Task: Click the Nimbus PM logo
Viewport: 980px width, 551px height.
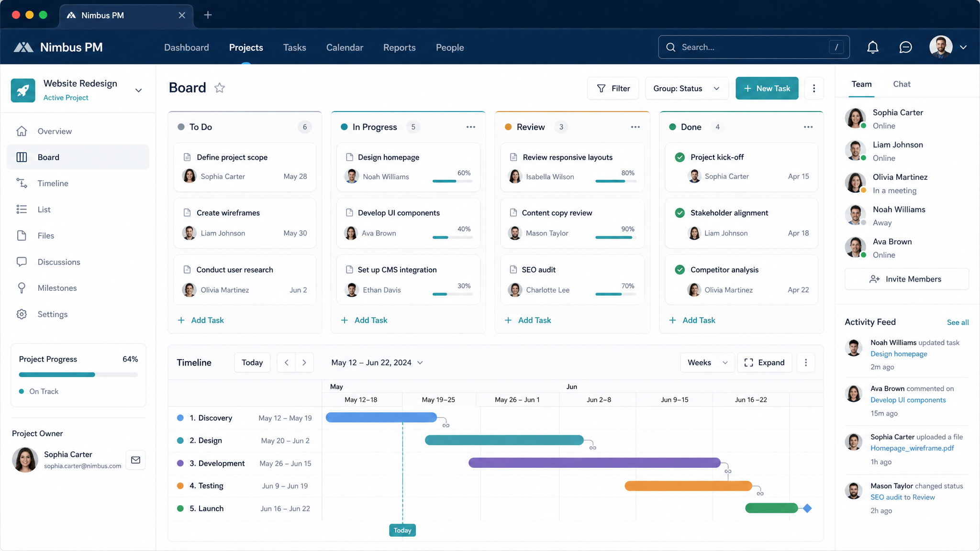Action: 58,47
